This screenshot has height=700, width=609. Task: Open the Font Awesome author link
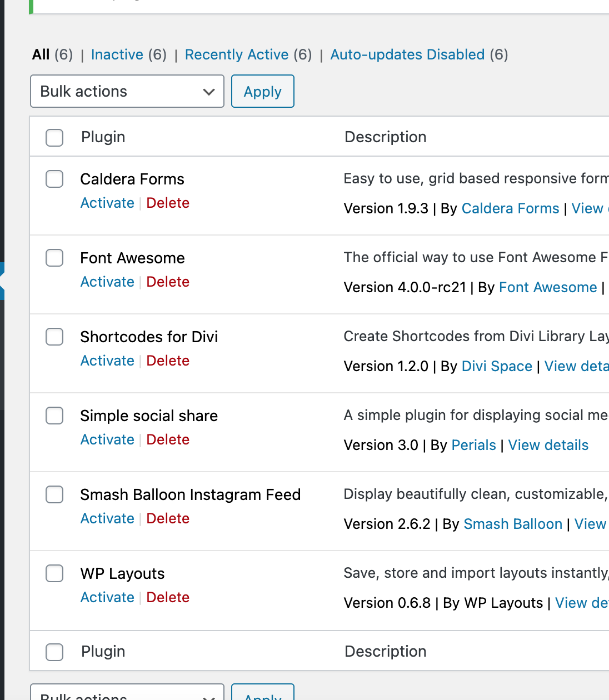coord(548,287)
